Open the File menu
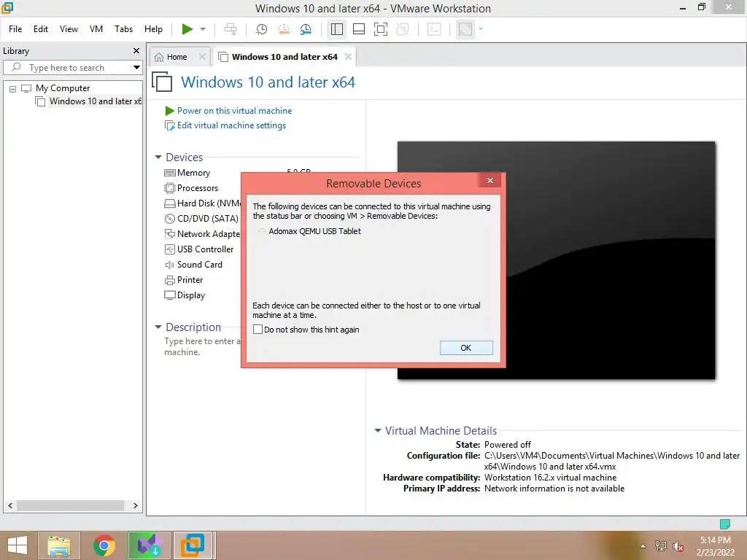This screenshot has height=560, width=747. coord(15,29)
